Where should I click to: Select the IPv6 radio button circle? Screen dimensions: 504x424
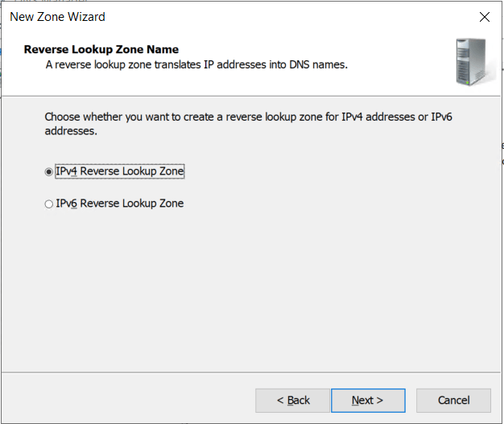click(x=49, y=204)
